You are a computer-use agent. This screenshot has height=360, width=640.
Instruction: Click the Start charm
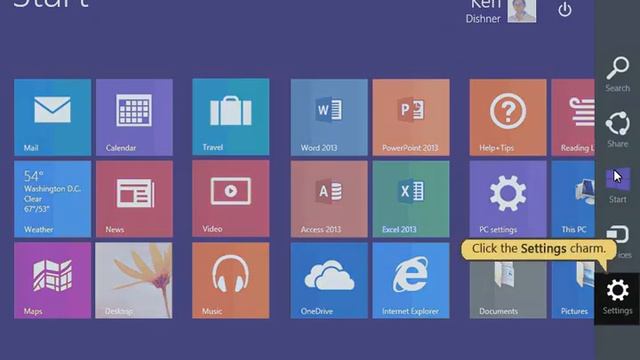click(618, 185)
